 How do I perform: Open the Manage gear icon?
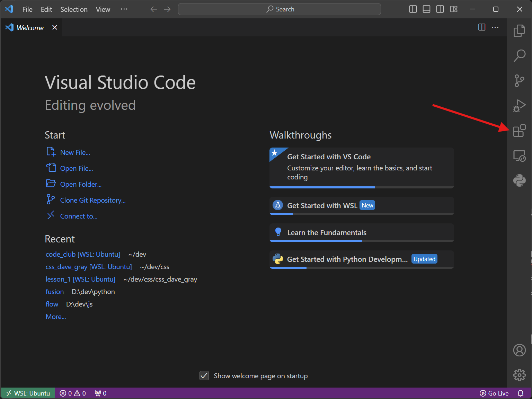point(519,375)
